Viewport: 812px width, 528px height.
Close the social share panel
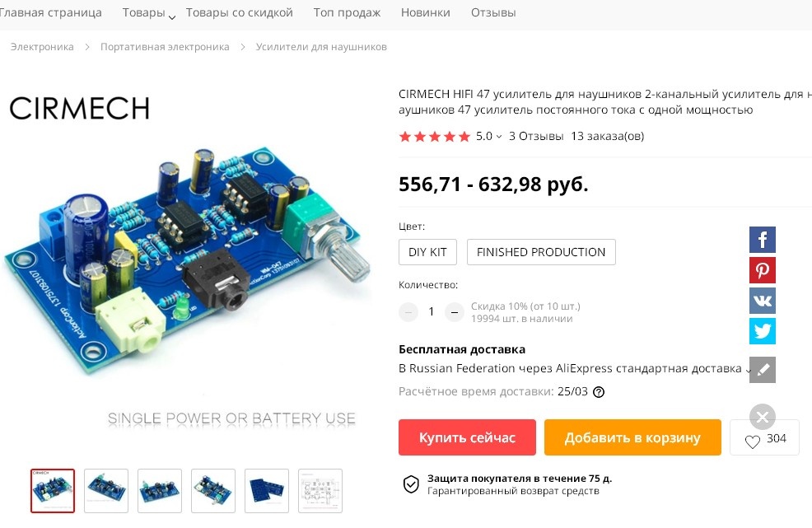(763, 417)
